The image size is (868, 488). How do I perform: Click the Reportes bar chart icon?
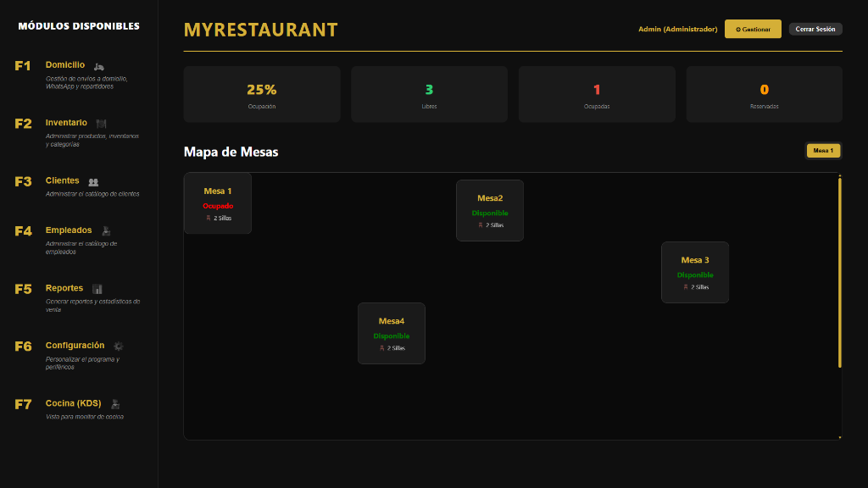pos(97,289)
